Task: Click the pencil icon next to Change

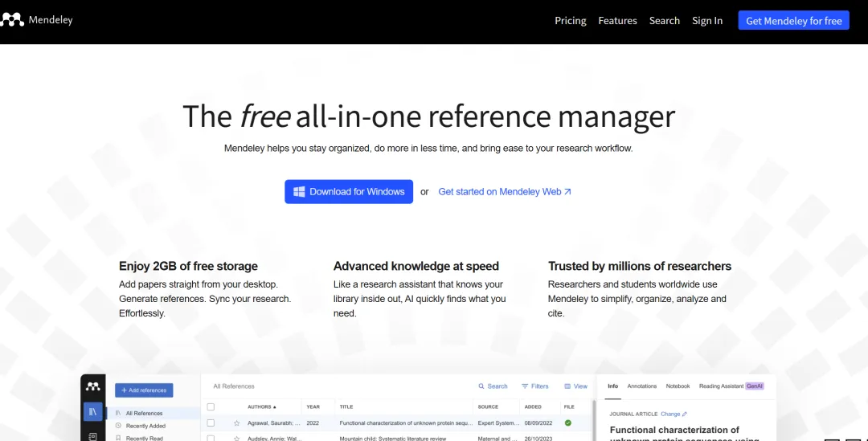Action: coord(684,414)
